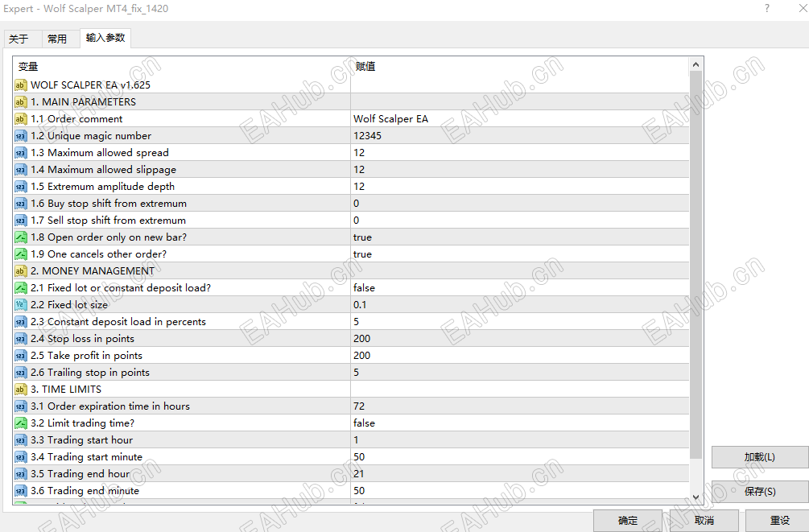
Task: Click the integer icon beside 3.3 Trading start hour
Action: click(21, 440)
